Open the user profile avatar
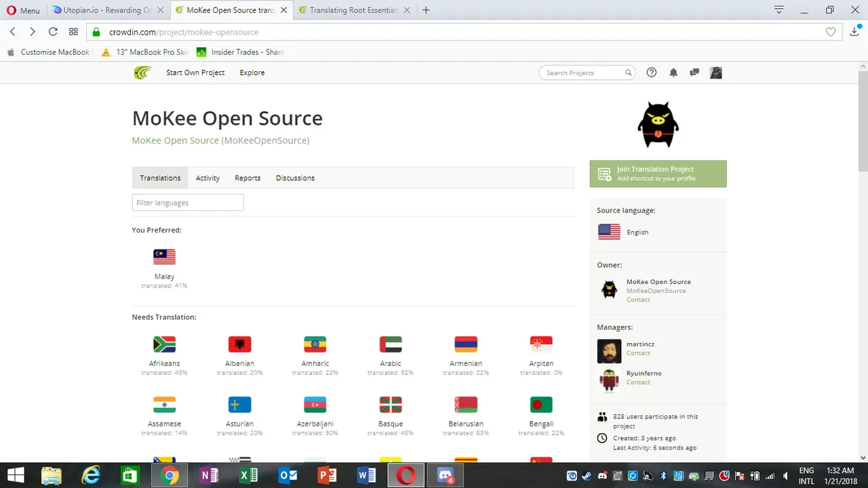 [x=715, y=73]
